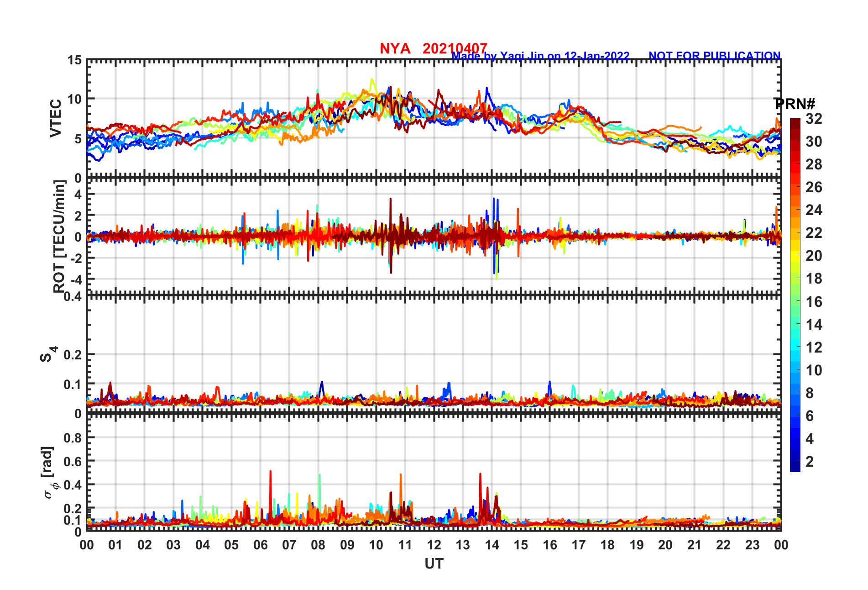This screenshot has width=868, height=590.
Task: Click the x-axis tick label 09
Action: coord(347,545)
